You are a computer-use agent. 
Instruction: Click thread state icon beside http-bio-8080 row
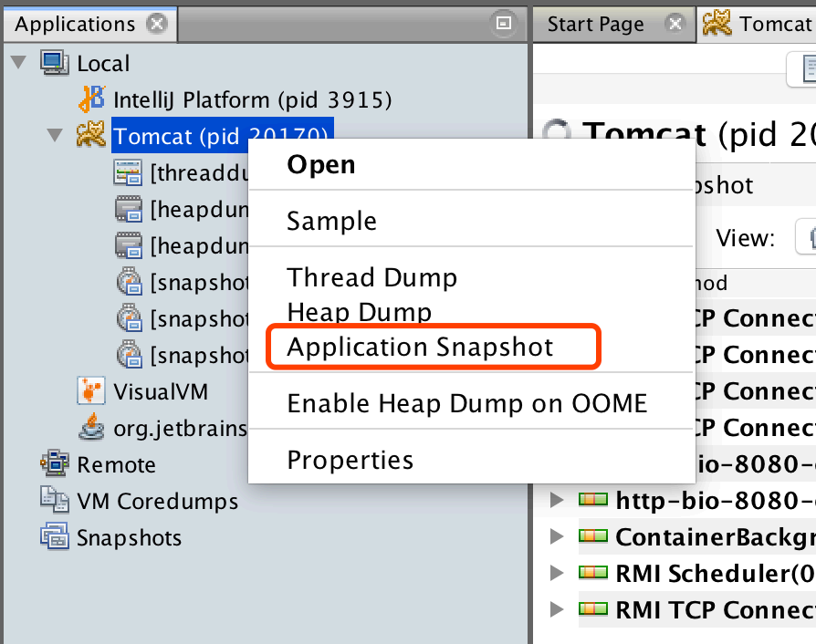click(x=592, y=500)
